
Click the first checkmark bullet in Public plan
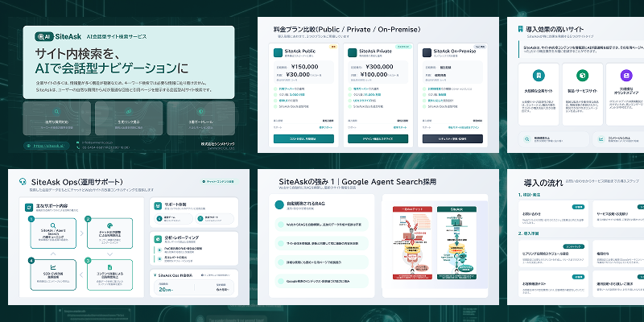[275, 89]
